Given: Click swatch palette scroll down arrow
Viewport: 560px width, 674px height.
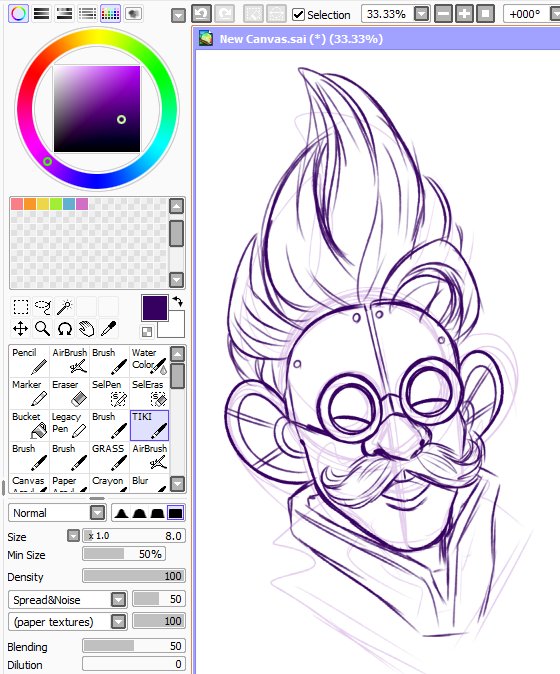Looking at the screenshot, I should click(176, 280).
